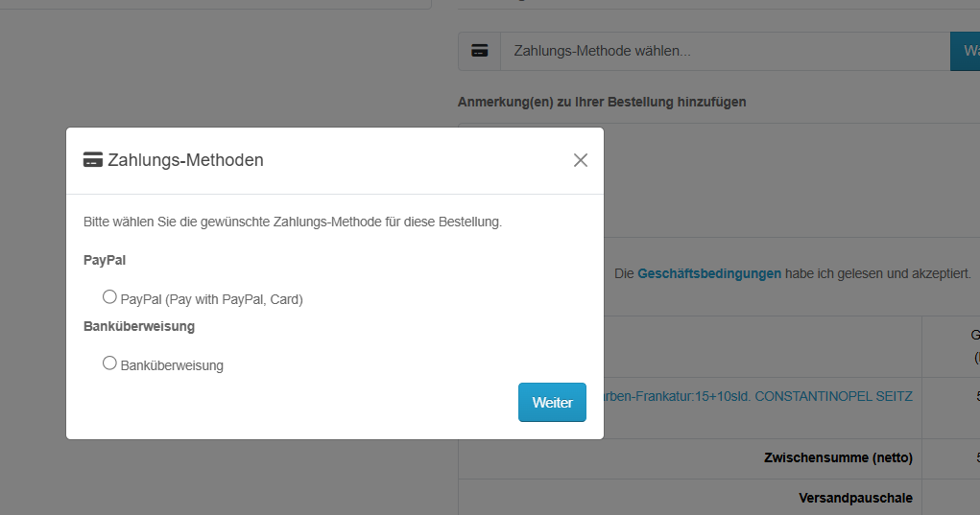Click the blue button right of payment field
Screen dimensions: 980x515
pos(965,51)
